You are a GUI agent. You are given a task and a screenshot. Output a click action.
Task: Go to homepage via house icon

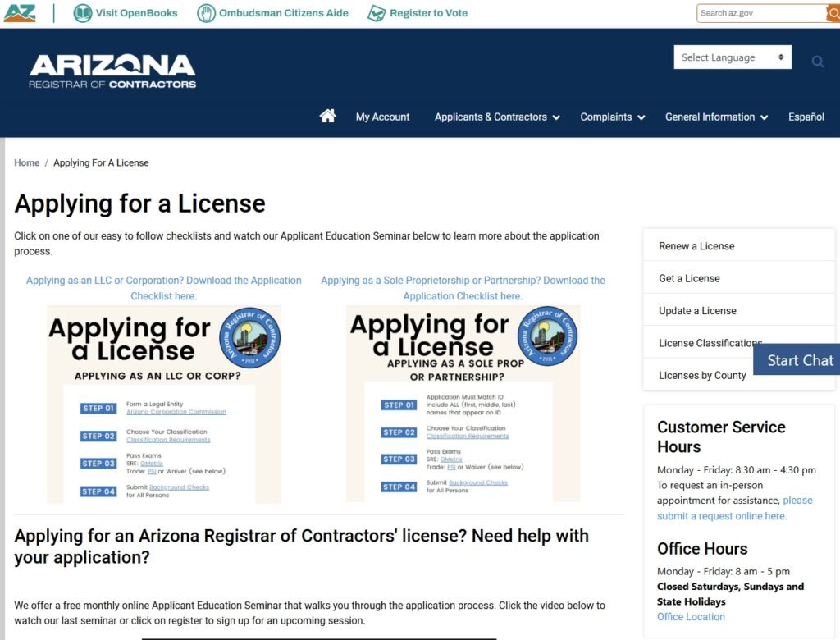[328, 116]
